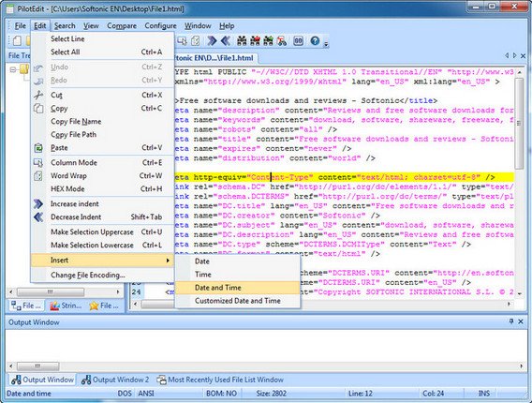Choose Copy File Path menu entry

(x=103, y=134)
